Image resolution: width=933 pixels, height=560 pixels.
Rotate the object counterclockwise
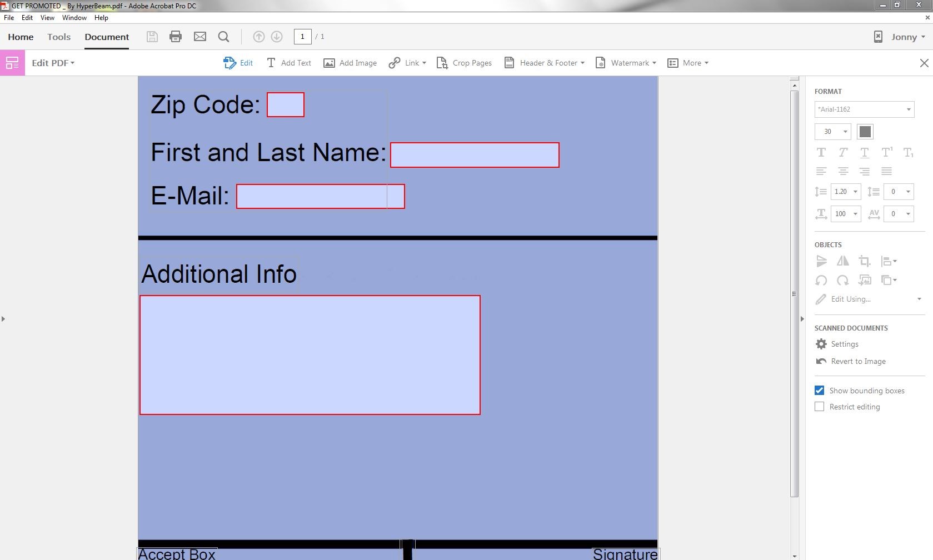pos(821,281)
